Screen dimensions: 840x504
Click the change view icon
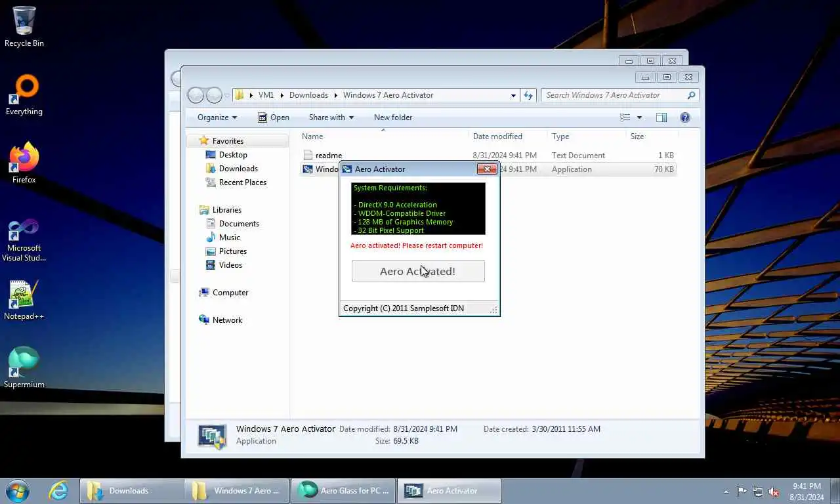click(625, 117)
